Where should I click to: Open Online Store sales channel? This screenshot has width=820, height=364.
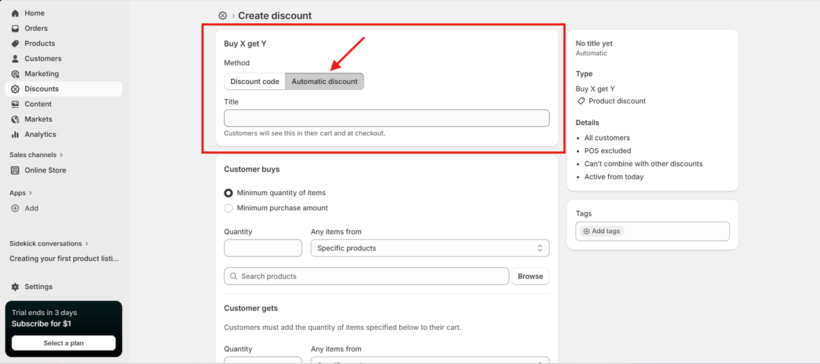click(x=64, y=170)
